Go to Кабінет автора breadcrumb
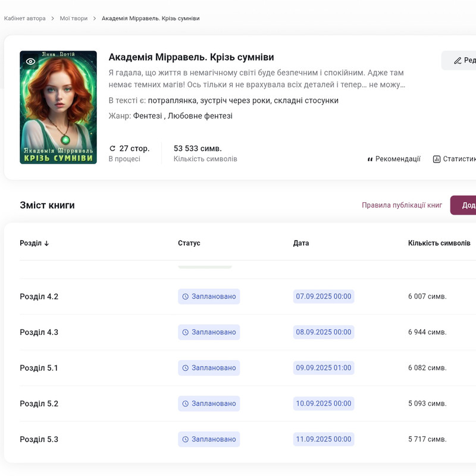Viewport: 476px width, 476px height. (x=25, y=18)
